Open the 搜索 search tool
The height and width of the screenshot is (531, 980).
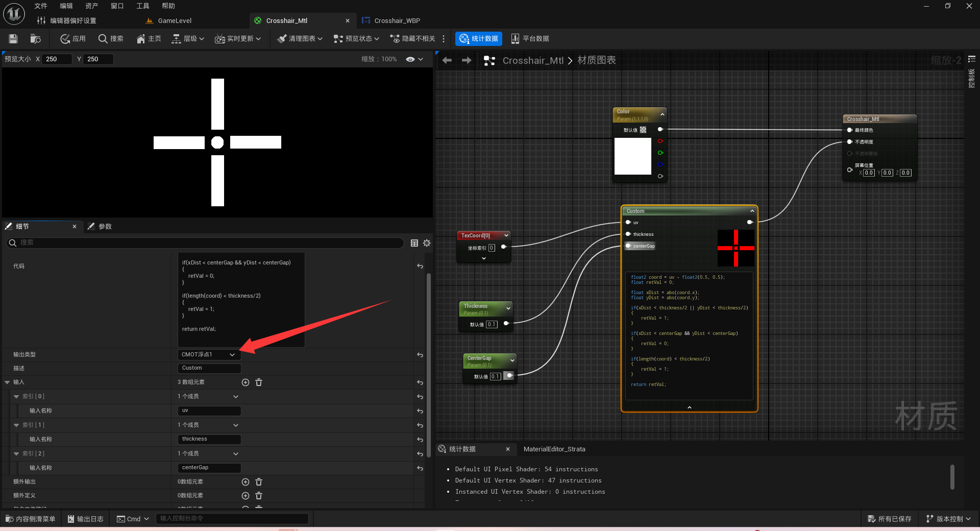point(111,39)
